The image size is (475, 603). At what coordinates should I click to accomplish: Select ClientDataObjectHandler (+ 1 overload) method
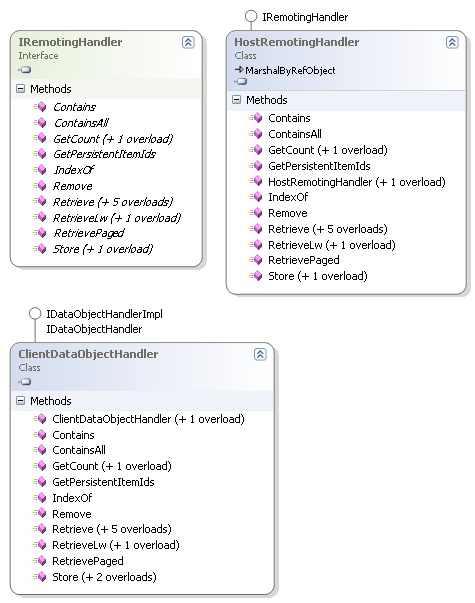pos(148,419)
